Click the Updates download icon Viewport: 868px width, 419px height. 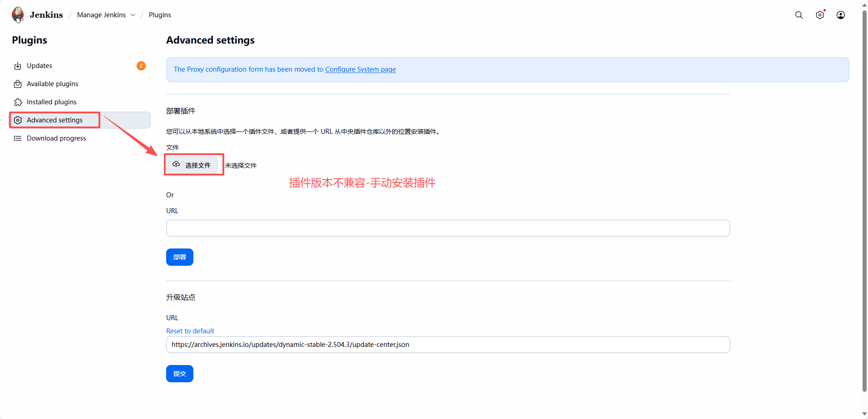18,66
